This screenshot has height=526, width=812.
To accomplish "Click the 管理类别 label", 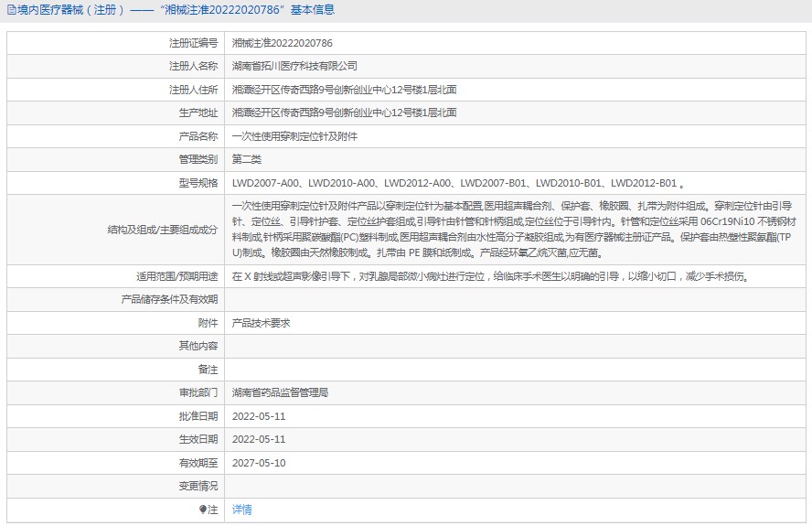I will click(x=198, y=159).
